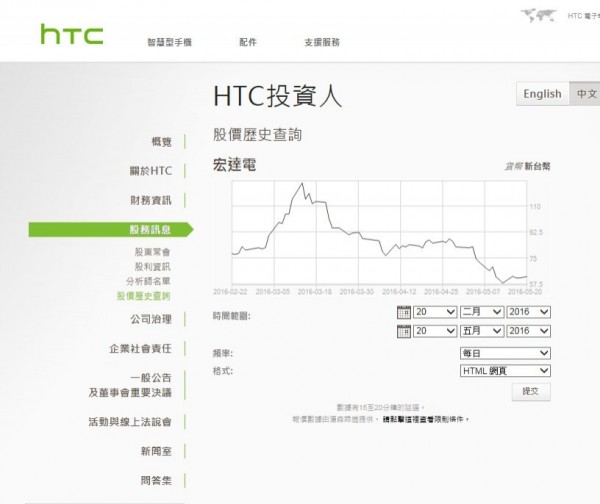Open 財務資訊 in the sidebar
The image size is (600, 504).
coord(151,200)
